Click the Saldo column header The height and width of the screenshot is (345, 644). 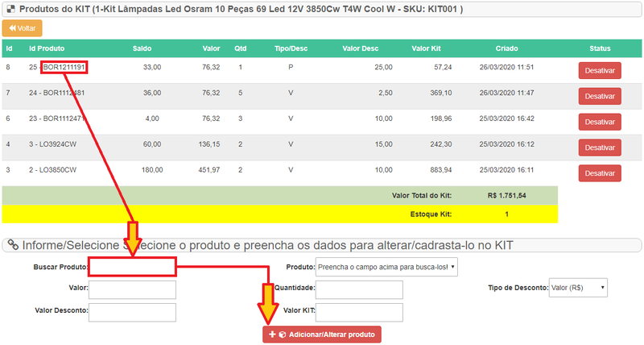pos(142,48)
